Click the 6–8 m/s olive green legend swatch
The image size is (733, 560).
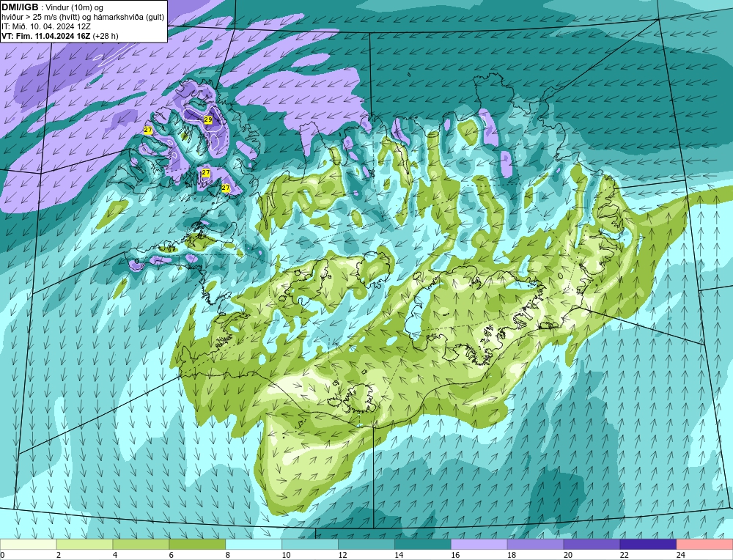(x=197, y=545)
